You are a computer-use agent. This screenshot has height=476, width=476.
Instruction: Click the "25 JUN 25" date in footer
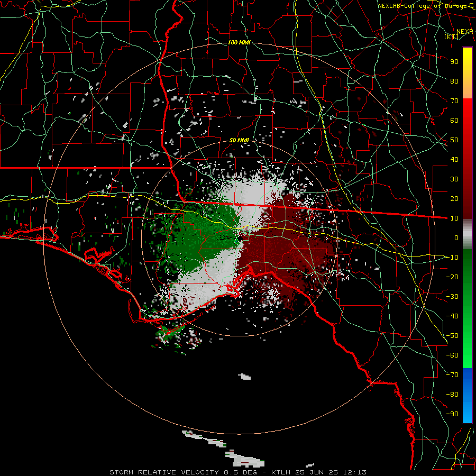pyautogui.click(x=317, y=472)
